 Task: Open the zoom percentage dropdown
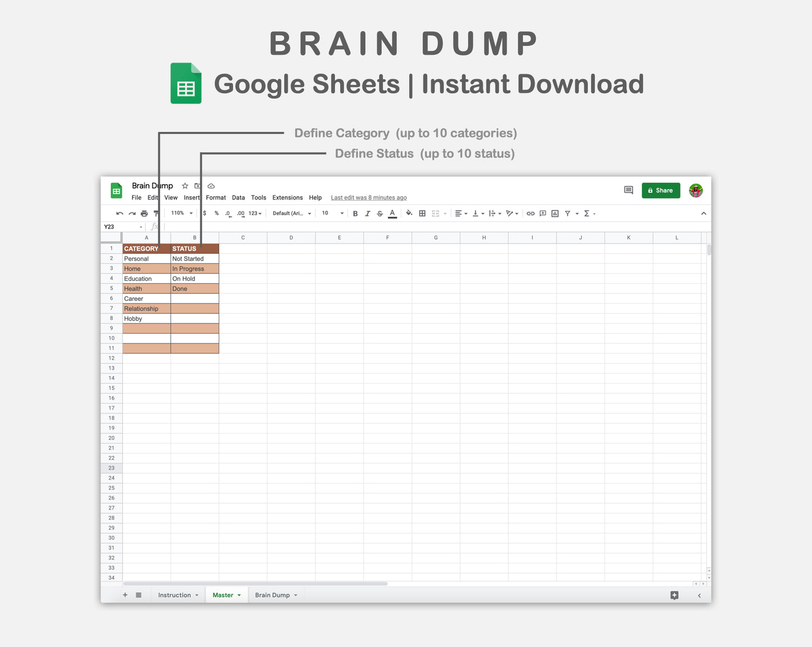pyautogui.click(x=181, y=213)
